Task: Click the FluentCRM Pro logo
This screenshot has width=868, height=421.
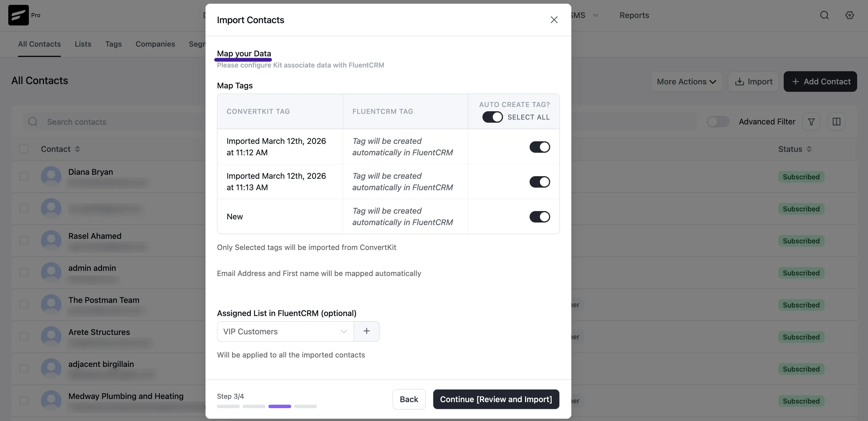Action: coord(19,15)
